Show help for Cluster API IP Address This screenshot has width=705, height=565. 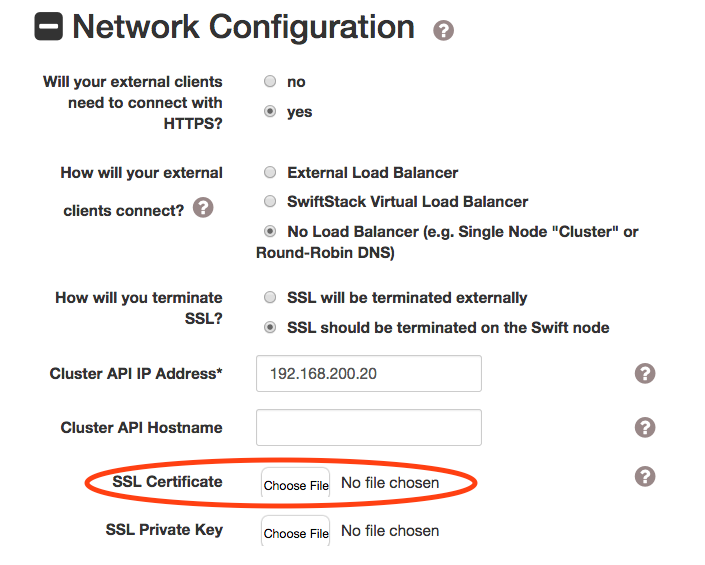click(x=645, y=374)
